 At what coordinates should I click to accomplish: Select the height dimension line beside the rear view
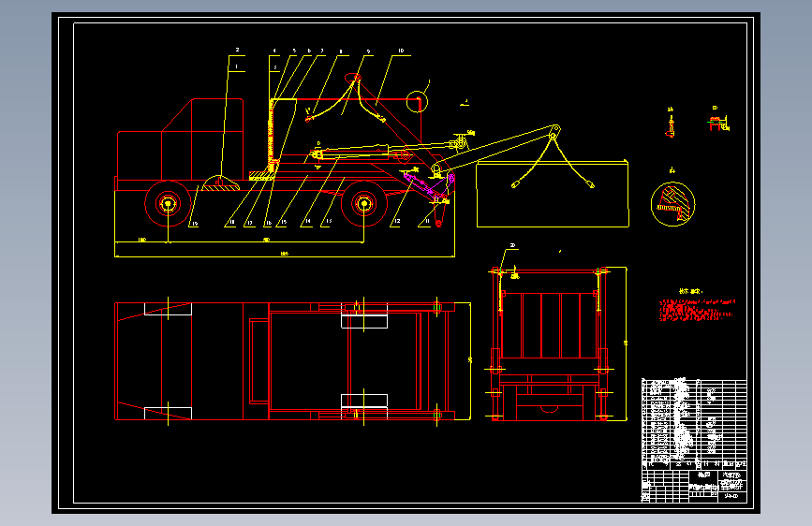[x=626, y=343]
